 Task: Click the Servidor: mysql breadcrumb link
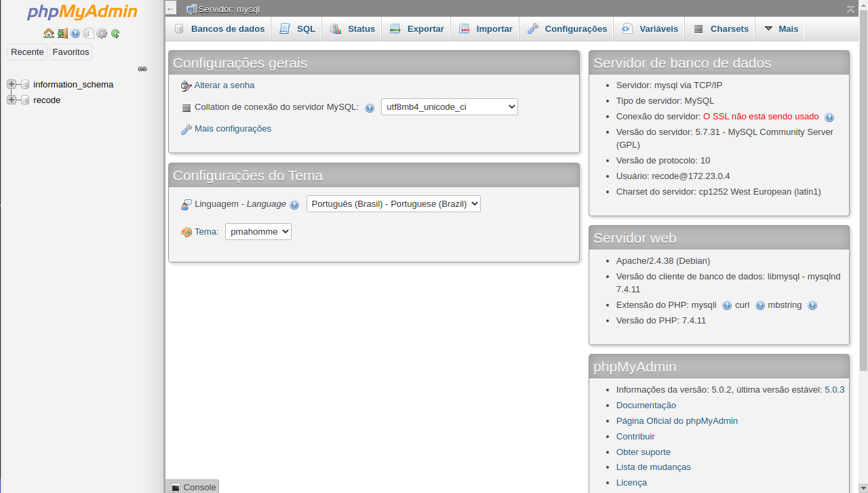point(229,9)
